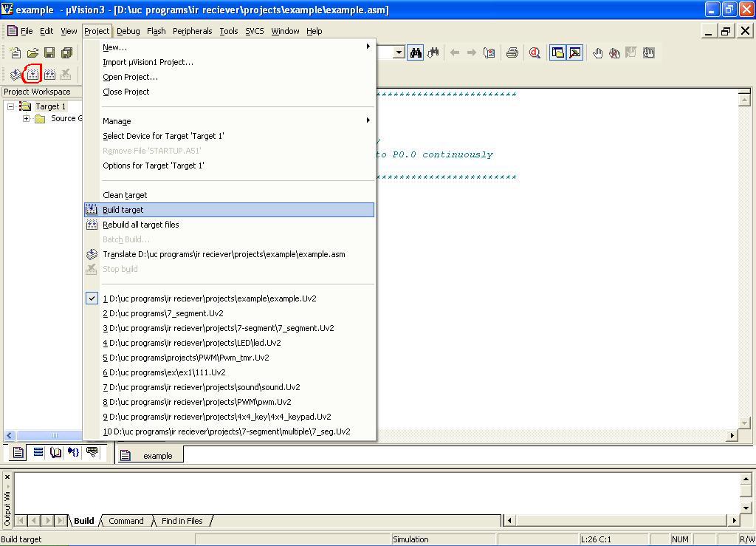Click the Print toolbar icon
The width and height of the screenshot is (756, 546).
pyautogui.click(x=512, y=52)
